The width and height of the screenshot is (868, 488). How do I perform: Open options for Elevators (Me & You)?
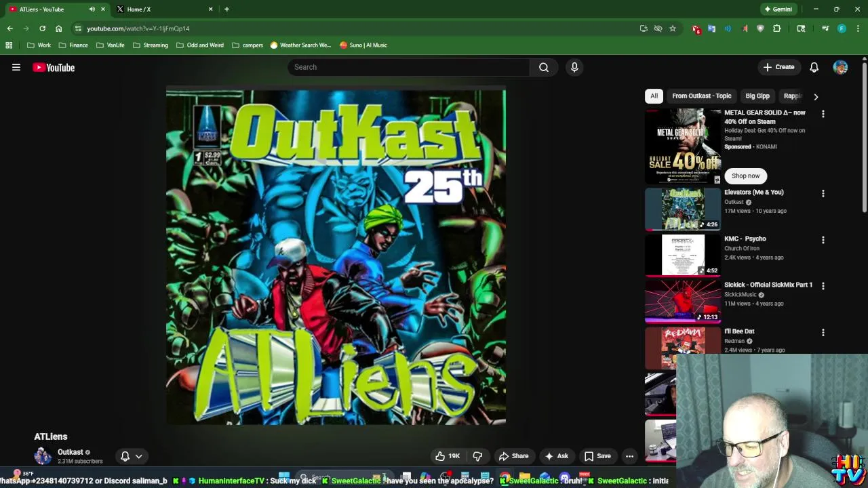point(823,193)
